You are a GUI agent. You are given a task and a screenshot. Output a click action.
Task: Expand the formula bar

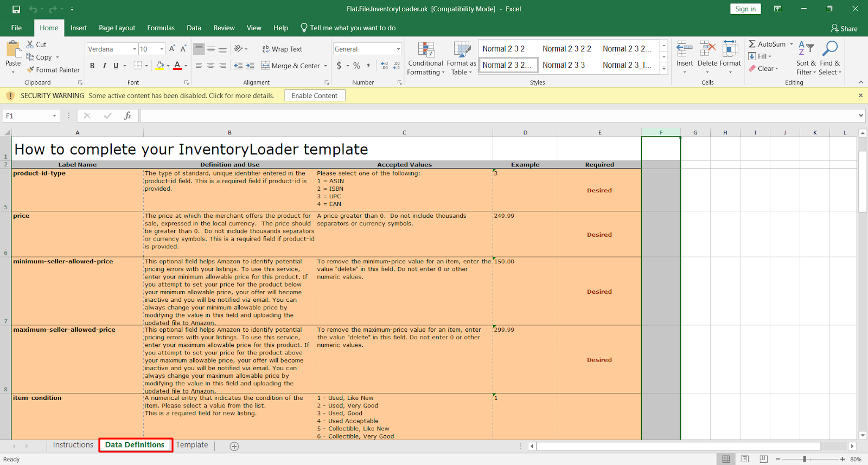(861, 115)
